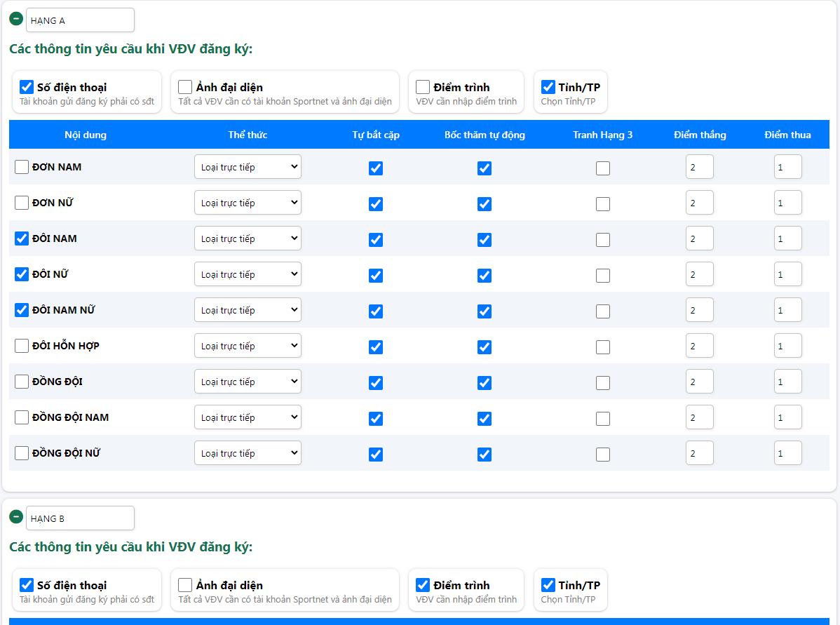Collapse the HẠNG A section
The image size is (840, 625).
tap(16, 19)
